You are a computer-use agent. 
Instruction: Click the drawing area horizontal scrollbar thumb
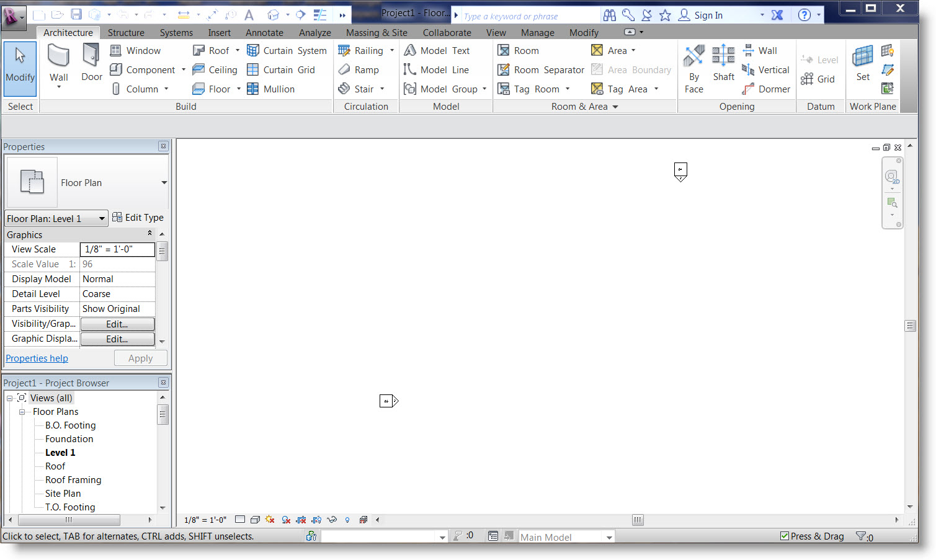638,520
